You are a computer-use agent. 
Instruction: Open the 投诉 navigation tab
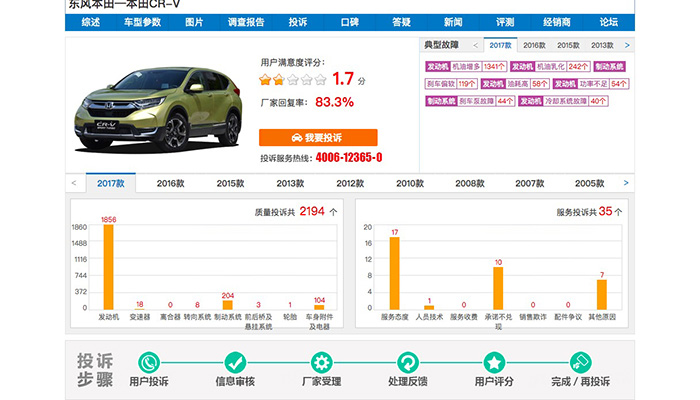pyautogui.click(x=298, y=22)
